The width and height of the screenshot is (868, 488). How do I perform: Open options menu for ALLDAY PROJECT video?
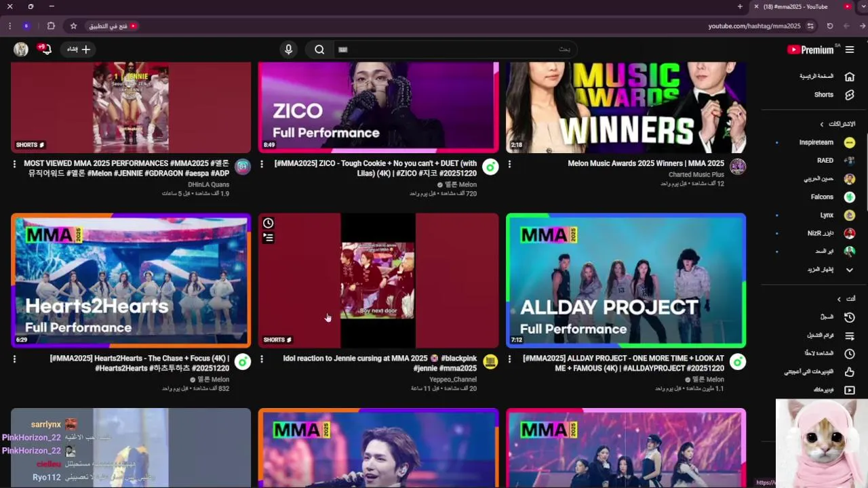[509, 359]
